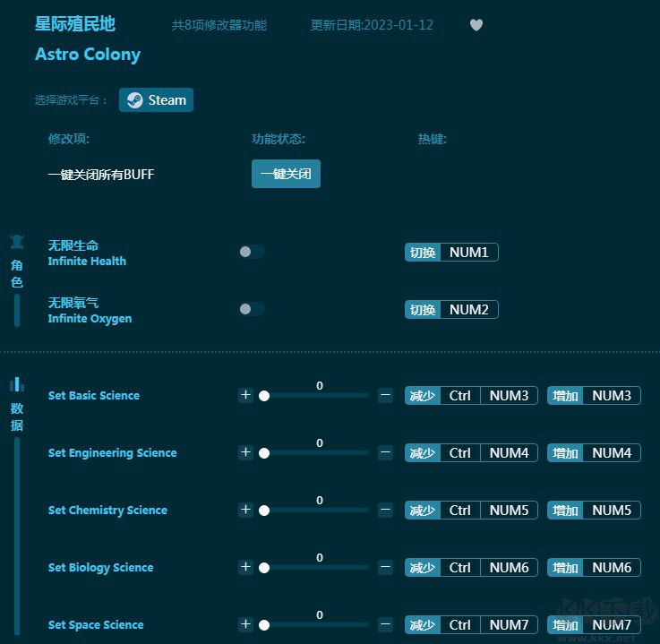Click minus button for Set Basic Science
This screenshot has height=644, width=660.
(x=385, y=395)
